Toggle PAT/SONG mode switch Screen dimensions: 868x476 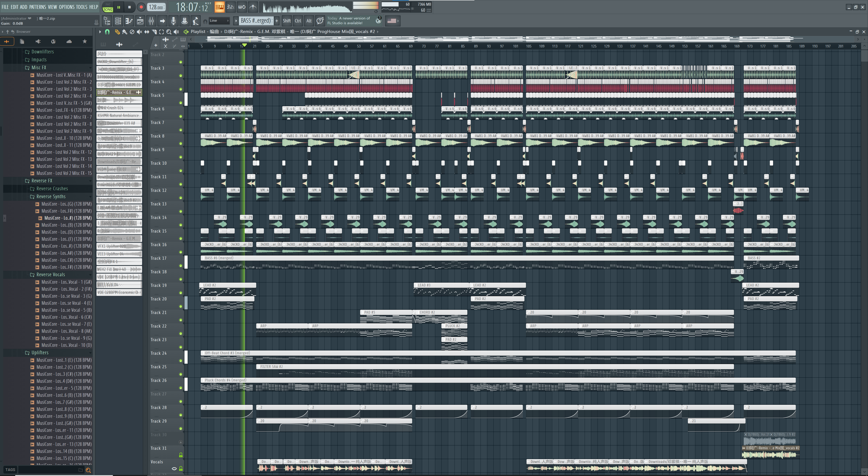[108, 7]
